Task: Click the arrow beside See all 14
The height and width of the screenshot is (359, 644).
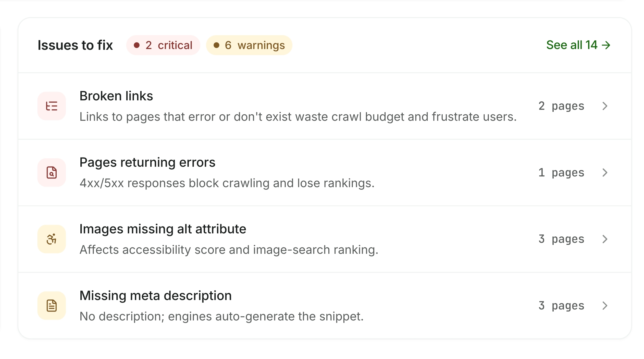Action: tap(606, 45)
